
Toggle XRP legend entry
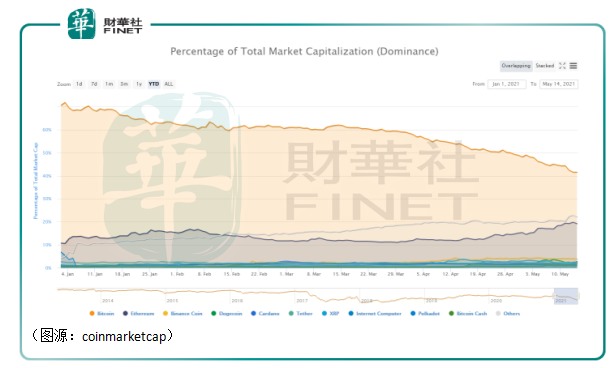pos(330,313)
